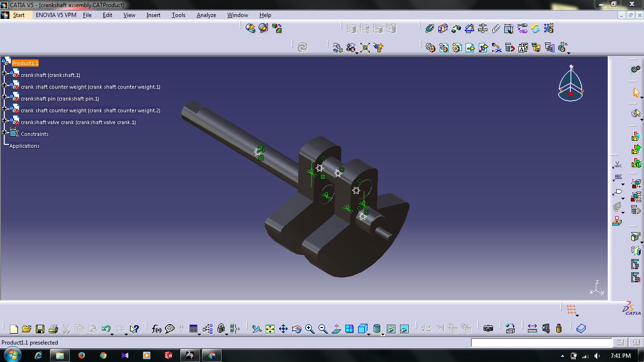Open the Isometric View dropdown arrow
This screenshot has height=362, width=644.
[369, 334]
